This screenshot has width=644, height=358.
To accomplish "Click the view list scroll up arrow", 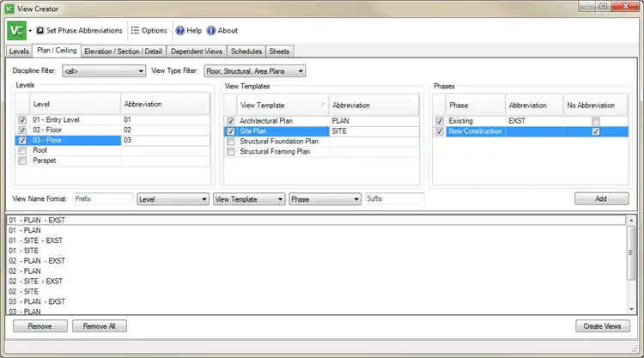I will tap(631, 221).
